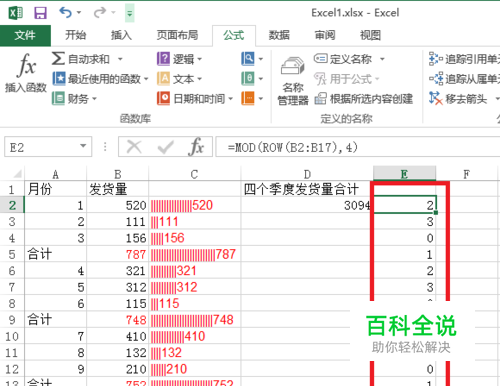
Task: Redo the action with the redo arrow
Action: [100, 13]
